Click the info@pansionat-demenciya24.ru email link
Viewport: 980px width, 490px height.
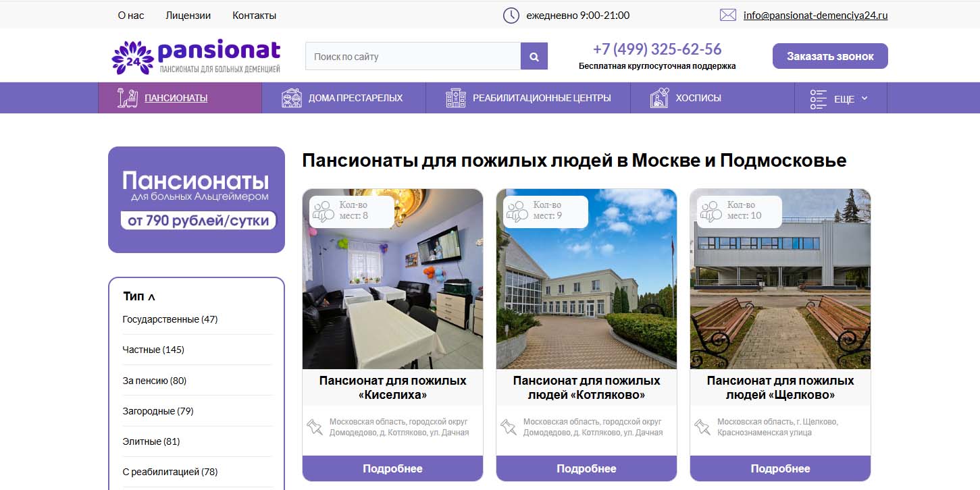815,15
